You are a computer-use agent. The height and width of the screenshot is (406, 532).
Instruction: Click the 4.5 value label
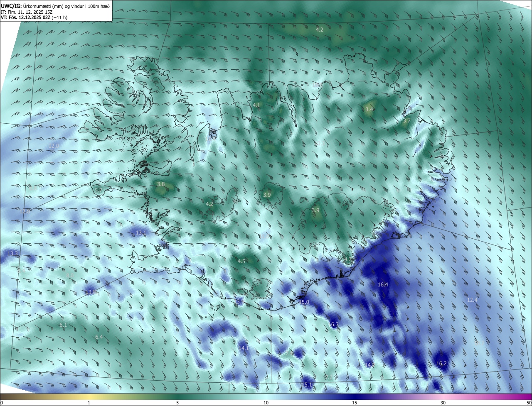pos(241,261)
